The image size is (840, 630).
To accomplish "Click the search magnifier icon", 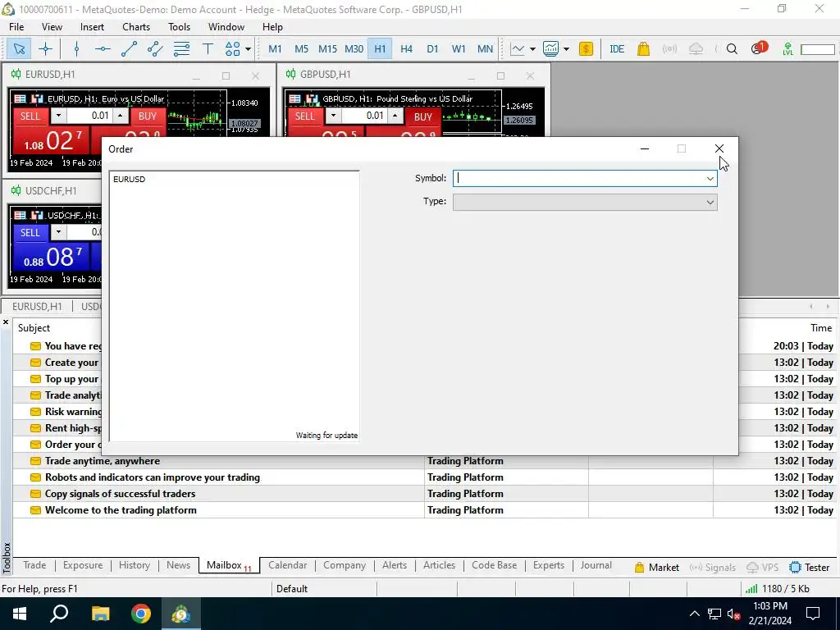I will [x=732, y=48].
